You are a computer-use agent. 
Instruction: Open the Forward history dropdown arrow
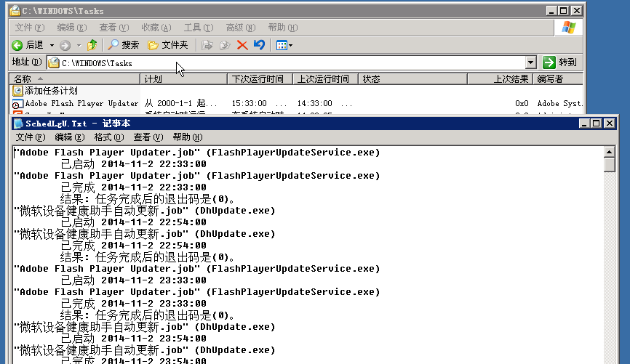point(79,45)
